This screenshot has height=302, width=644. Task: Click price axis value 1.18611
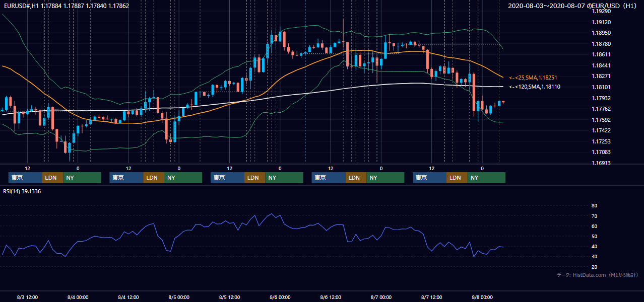(x=601, y=54)
